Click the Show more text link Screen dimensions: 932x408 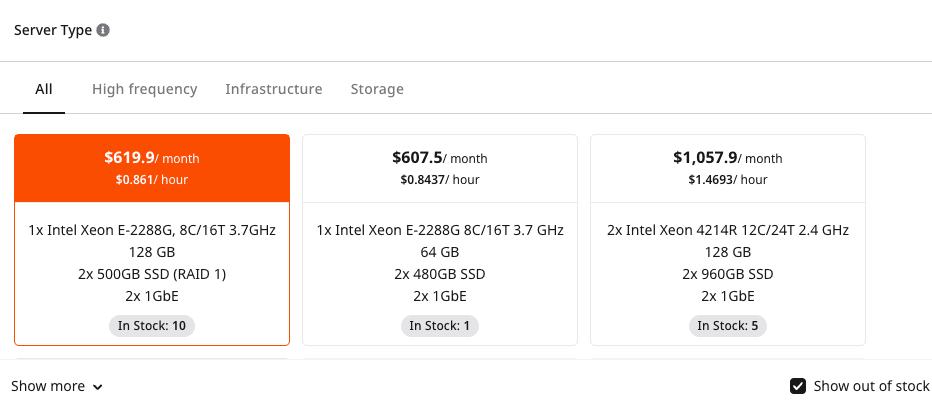click(x=48, y=386)
